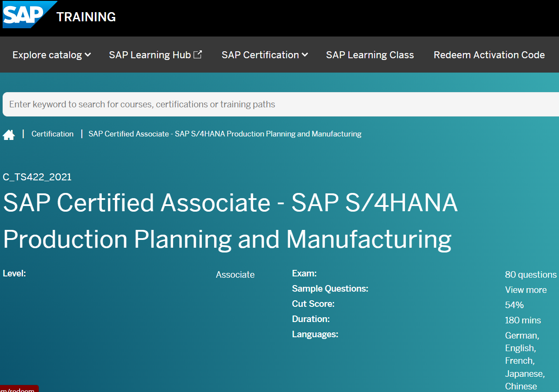Click the 180 mins duration value
This screenshot has width=559, height=392.
click(523, 320)
